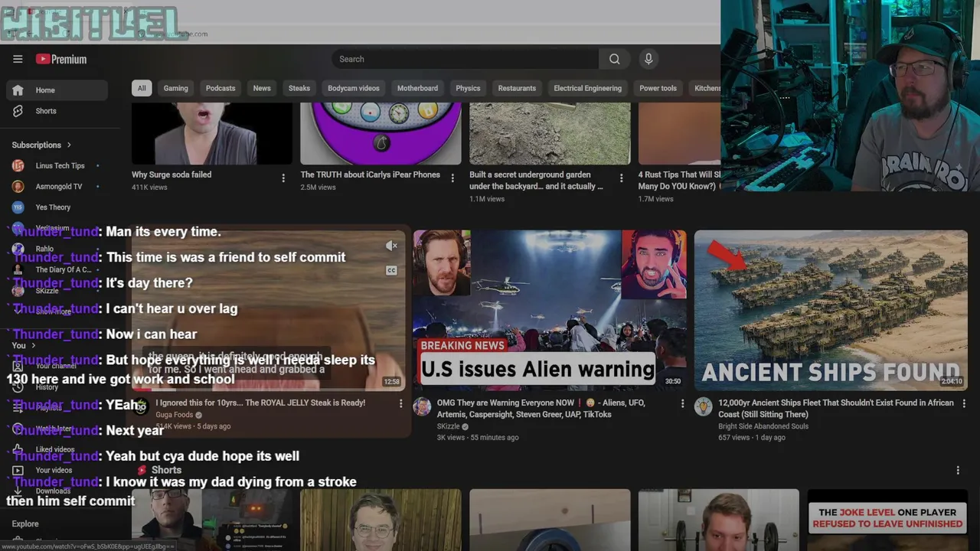Expand the Subscriptions section arrow
Image resolution: width=980 pixels, height=551 pixels.
[69, 145]
